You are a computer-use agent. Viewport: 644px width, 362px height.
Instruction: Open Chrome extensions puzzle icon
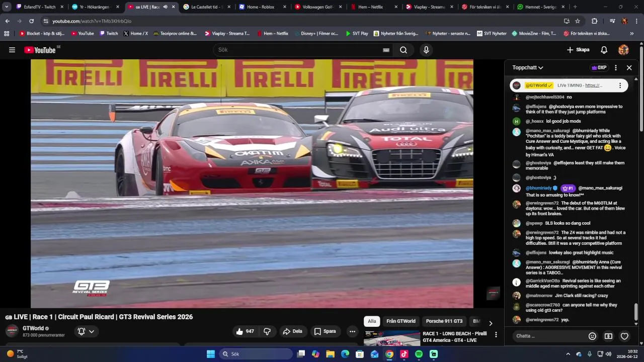click(594, 21)
